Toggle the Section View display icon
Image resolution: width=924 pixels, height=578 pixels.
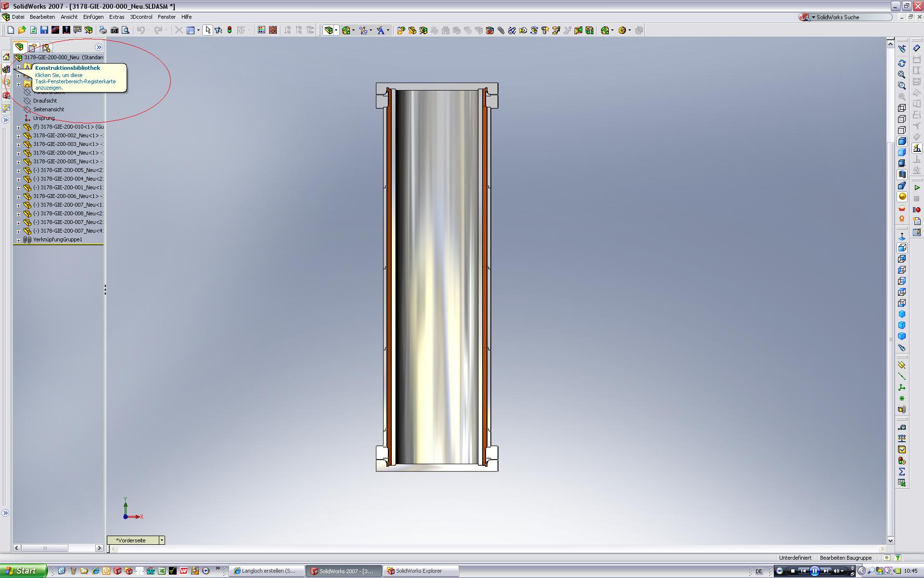click(902, 174)
